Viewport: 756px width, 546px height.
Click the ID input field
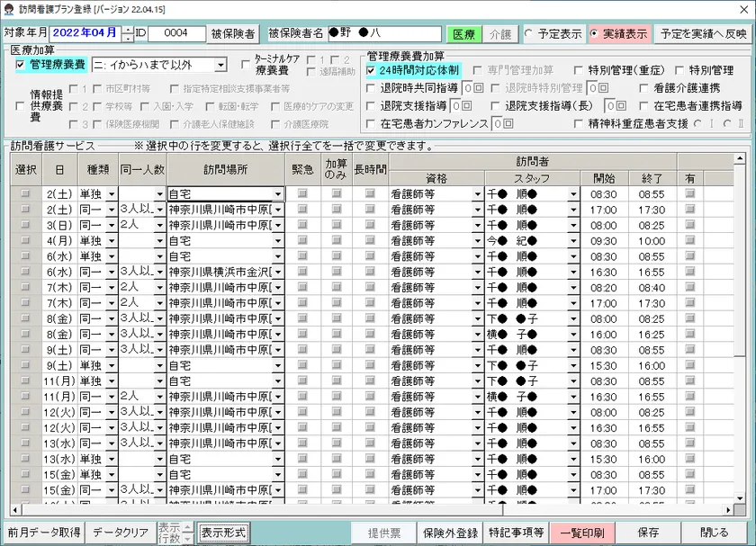[x=176, y=33]
